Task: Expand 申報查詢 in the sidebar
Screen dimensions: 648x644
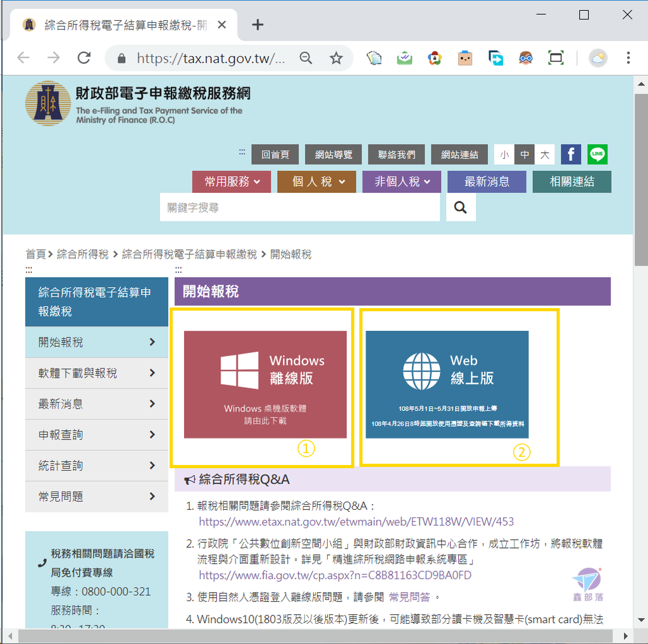Action: coord(97,435)
